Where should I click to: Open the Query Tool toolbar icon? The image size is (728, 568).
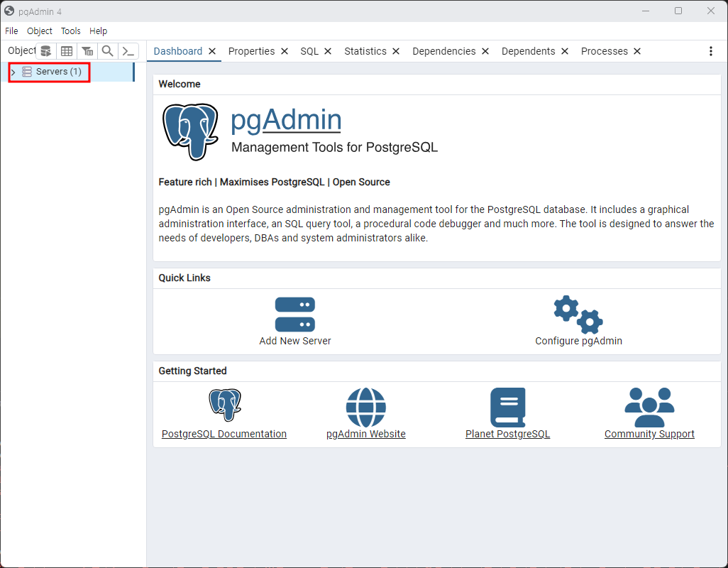click(x=46, y=51)
